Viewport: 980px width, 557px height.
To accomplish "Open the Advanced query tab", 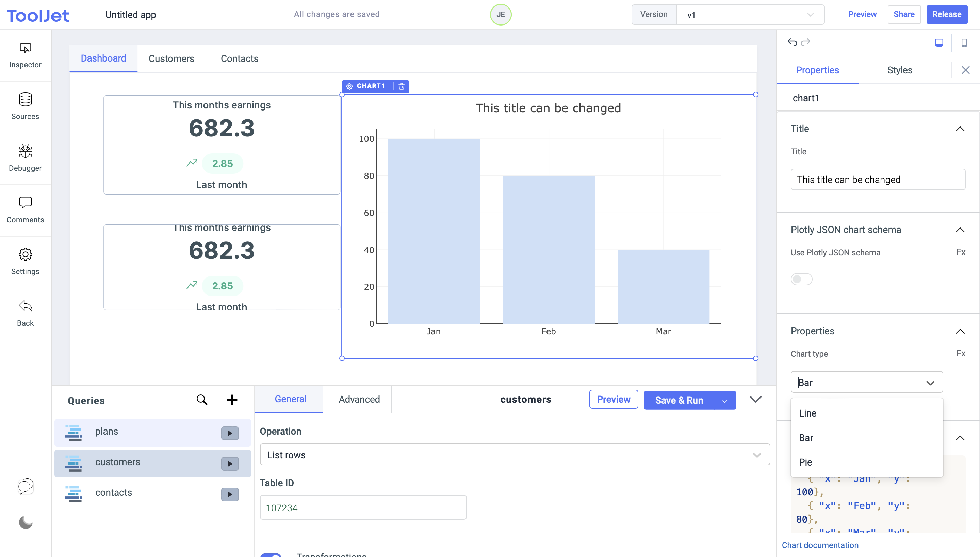I will coord(359,399).
